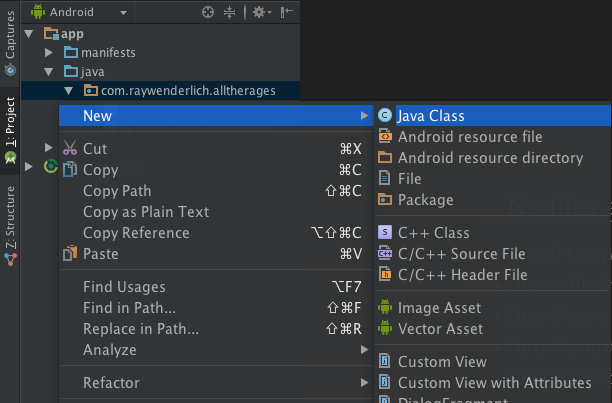Click the Android robot icon in view selector
The height and width of the screenshot is (403, 612).
(x=38, y=12)
